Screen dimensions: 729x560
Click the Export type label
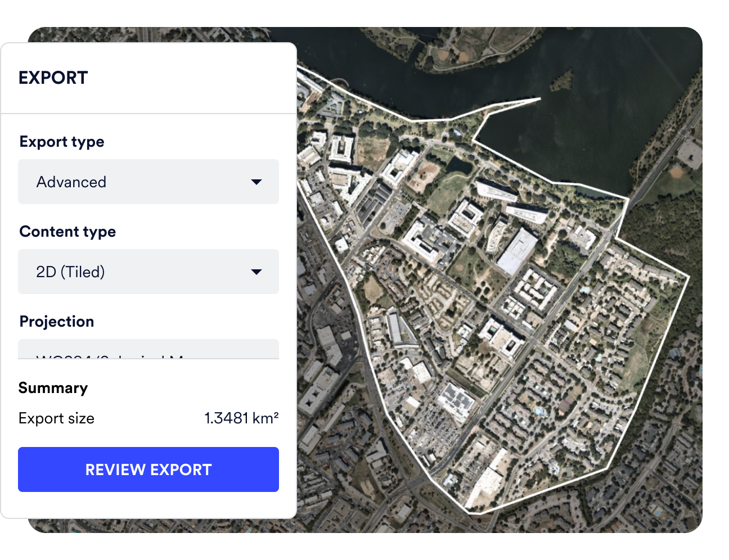[62, 141]
